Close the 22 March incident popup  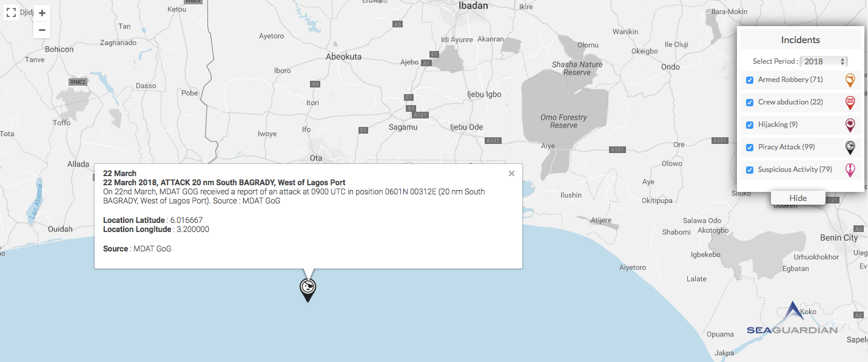click(x=511, y=174)
